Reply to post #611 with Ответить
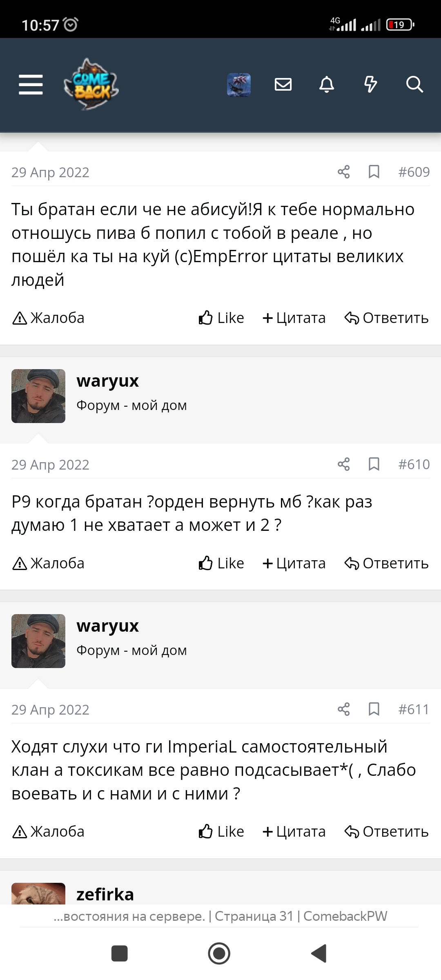Screen dimensions: 441x980 [387, 831]
